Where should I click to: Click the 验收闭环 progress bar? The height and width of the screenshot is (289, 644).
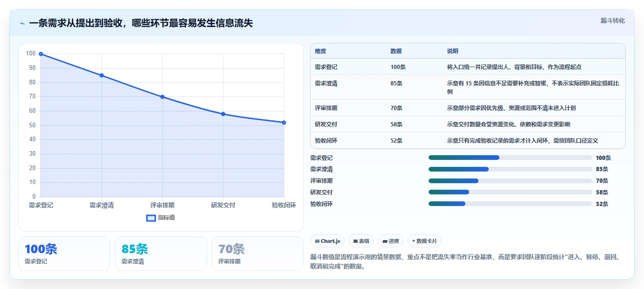[510, 204]
